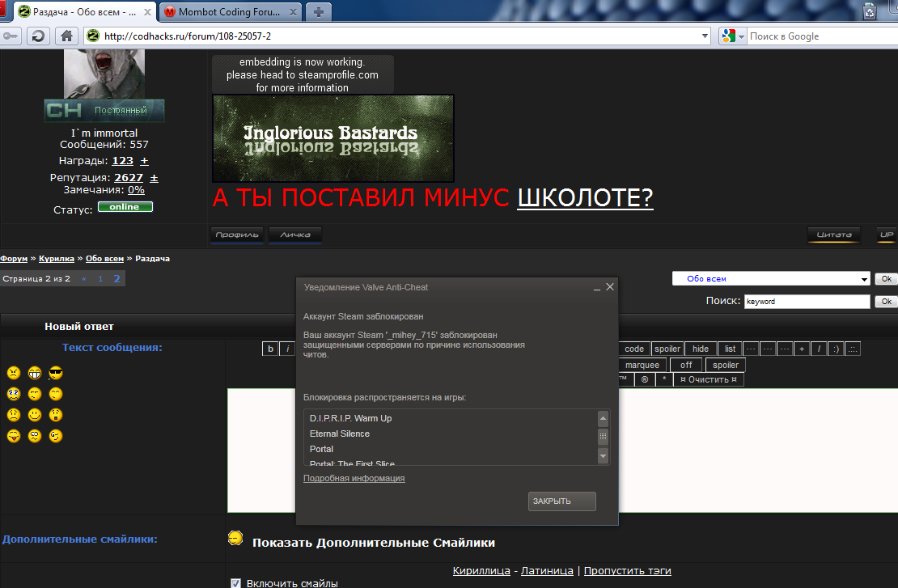The image size is (898, 588).
Task: Open the Google search engine selector dropdown
Action: pos(734,36)
